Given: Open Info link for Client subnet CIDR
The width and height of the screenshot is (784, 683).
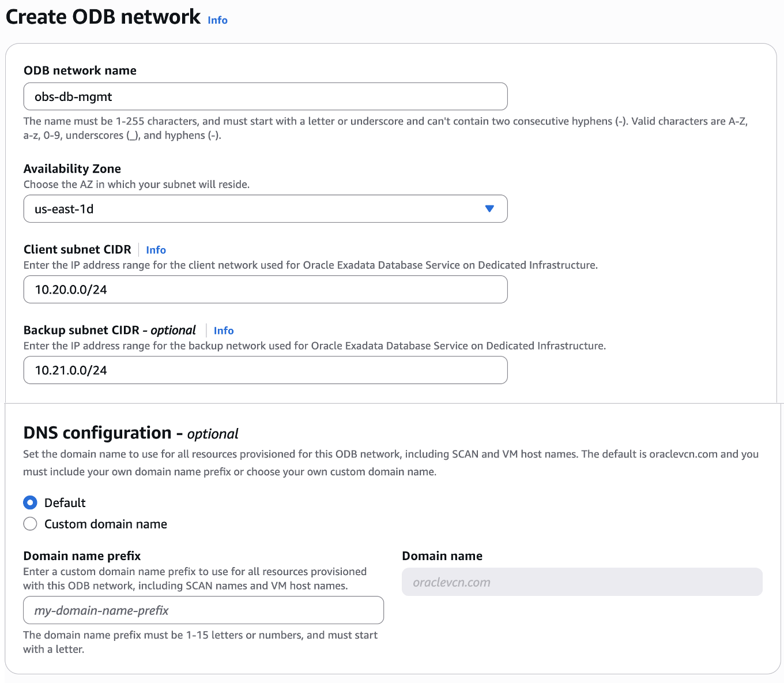Looking at the screenshot, I should coord(156,250).
